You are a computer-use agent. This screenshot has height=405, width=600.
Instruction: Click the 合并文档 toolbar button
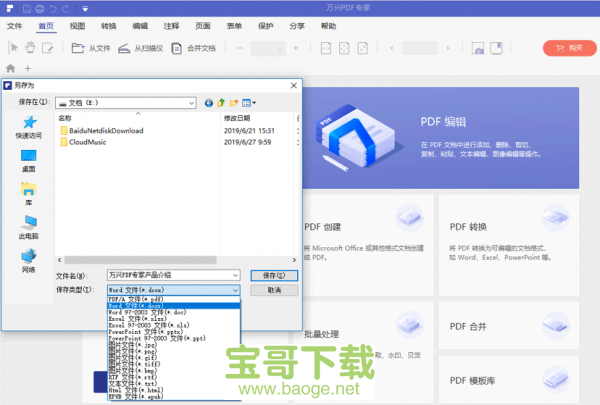point(194,48)
